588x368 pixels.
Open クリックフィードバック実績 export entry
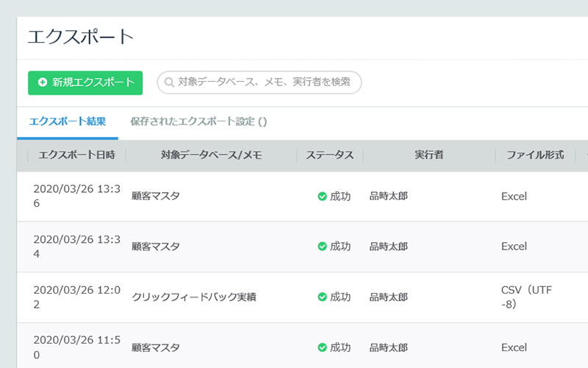pyautogui.click(x=194, y=297)
